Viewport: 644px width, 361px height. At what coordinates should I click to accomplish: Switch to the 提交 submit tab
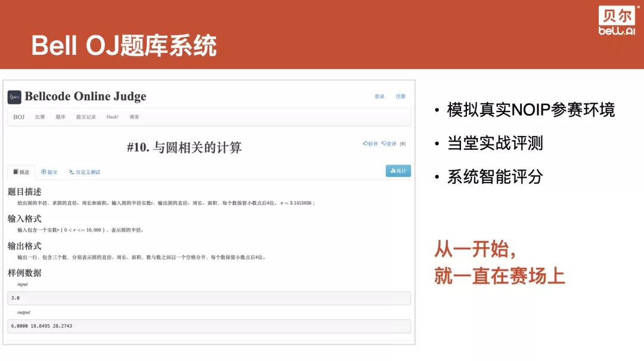coord(49,172)
